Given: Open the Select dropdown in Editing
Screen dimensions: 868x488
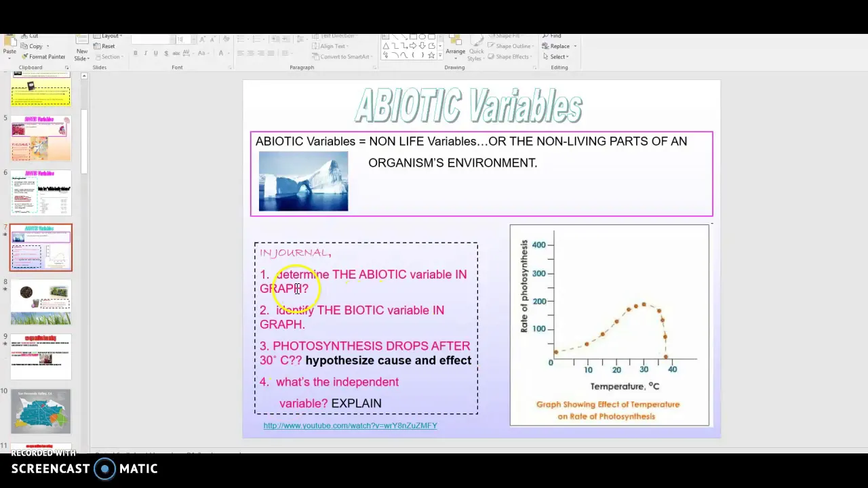Looking at the screenshot, I should tap(557, 57).
